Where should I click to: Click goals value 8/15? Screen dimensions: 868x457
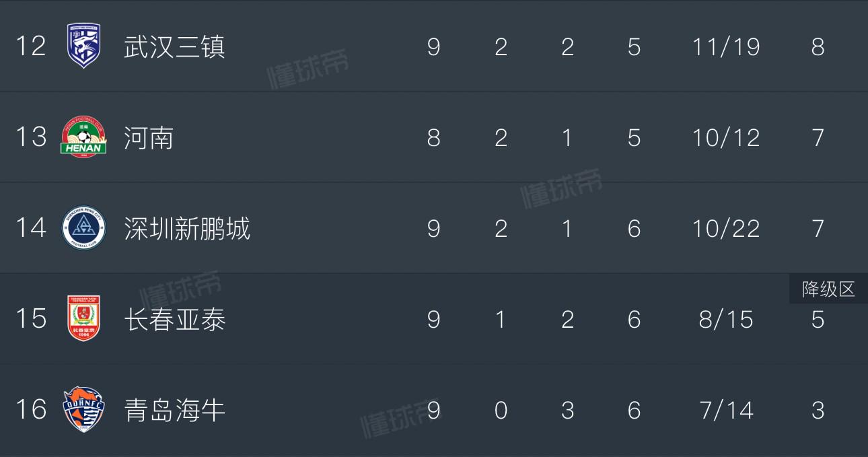click(726, 319)
